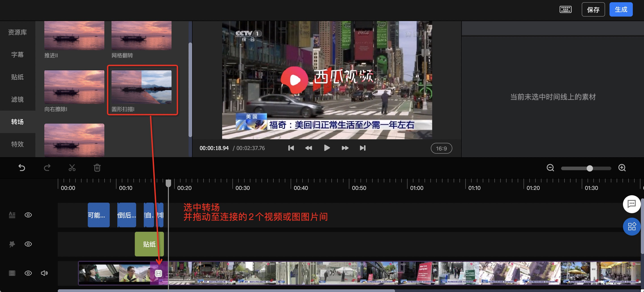Toggle sticker track visibility eye

pyautogui.click(x=28, y=244)
